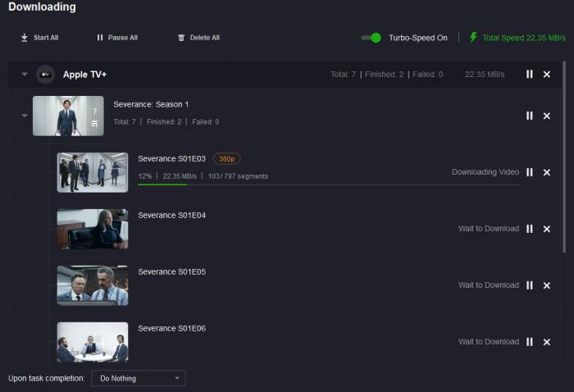The image size is (574, 392).
Task: Click the S01E03 download progress bar
Action: click(328, 185)
